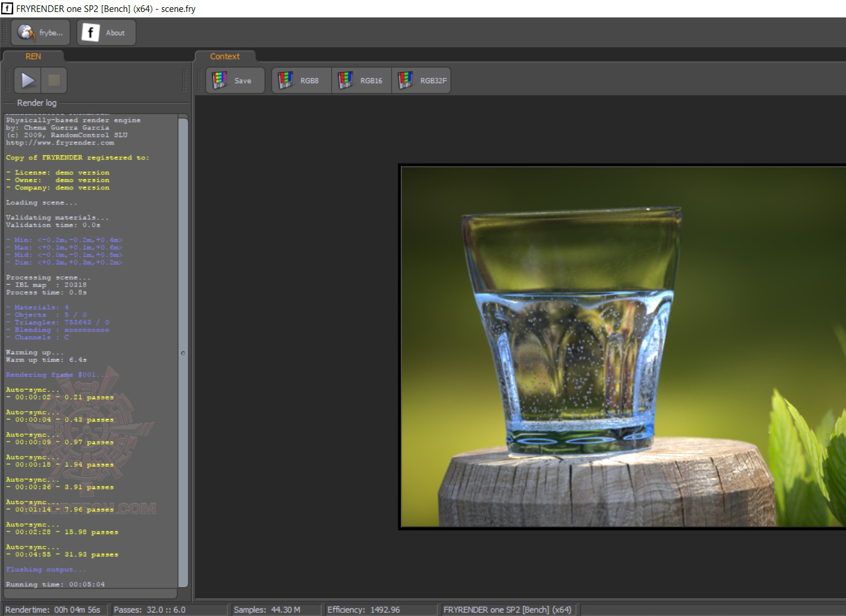Choose the RGB8 output format

pyautogui.click(x=301, y=80)
